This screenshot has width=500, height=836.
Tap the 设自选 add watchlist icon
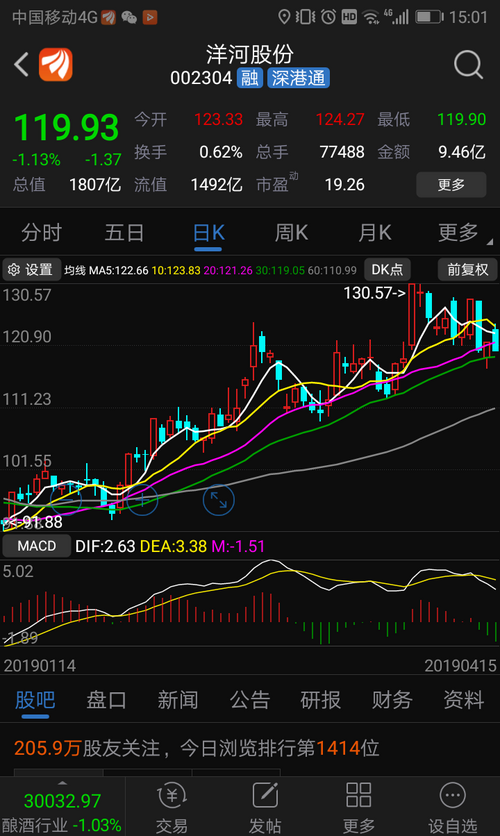click(x=453, y=796)
